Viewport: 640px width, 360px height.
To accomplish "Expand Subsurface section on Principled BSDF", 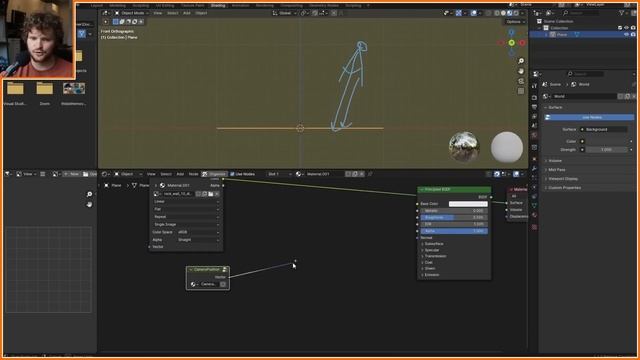I will (x=433, y=244).
